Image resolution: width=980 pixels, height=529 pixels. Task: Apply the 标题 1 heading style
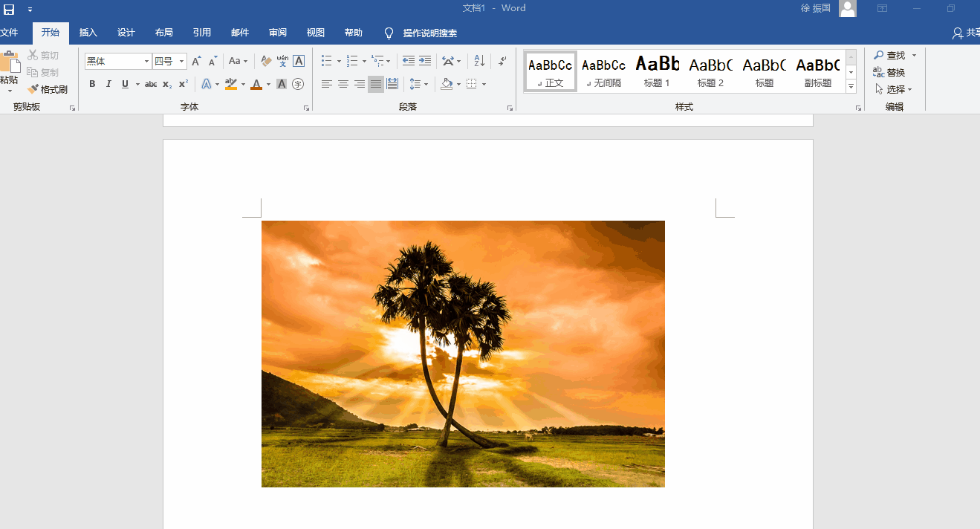click(657, 71)
